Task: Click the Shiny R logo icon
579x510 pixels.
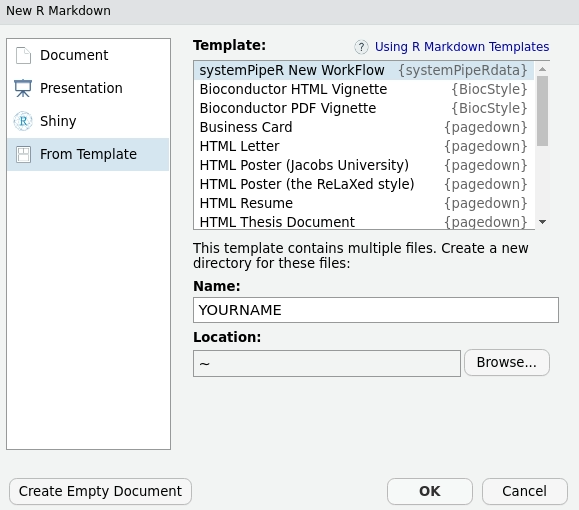Action: [x=23, y=121]
